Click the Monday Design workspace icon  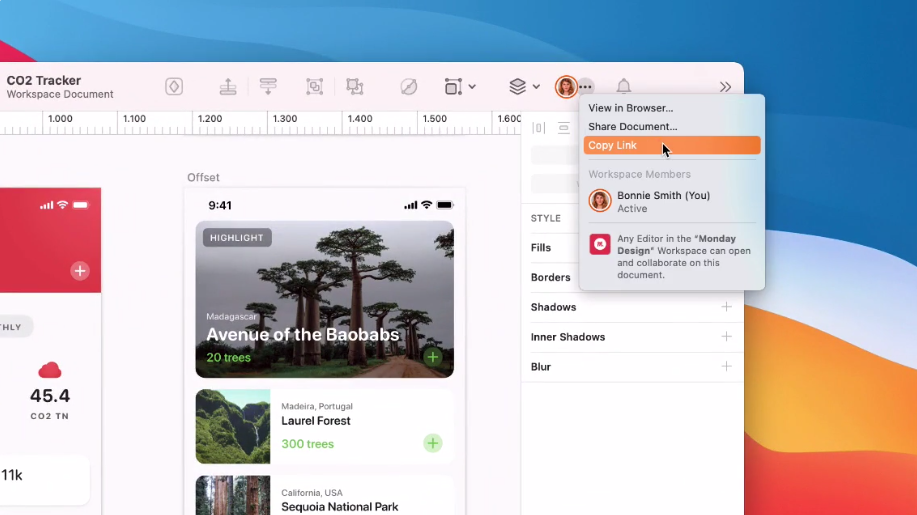(599, 244)
